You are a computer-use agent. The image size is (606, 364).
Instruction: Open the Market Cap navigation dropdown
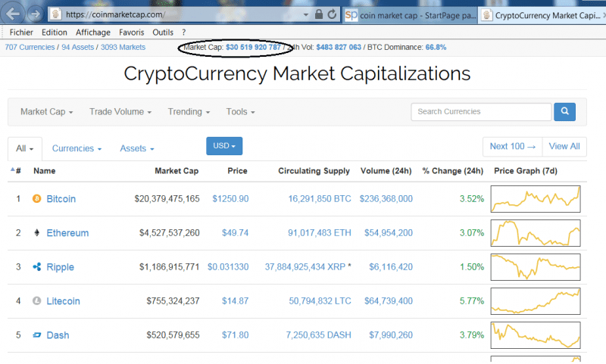tap(46, 112)
